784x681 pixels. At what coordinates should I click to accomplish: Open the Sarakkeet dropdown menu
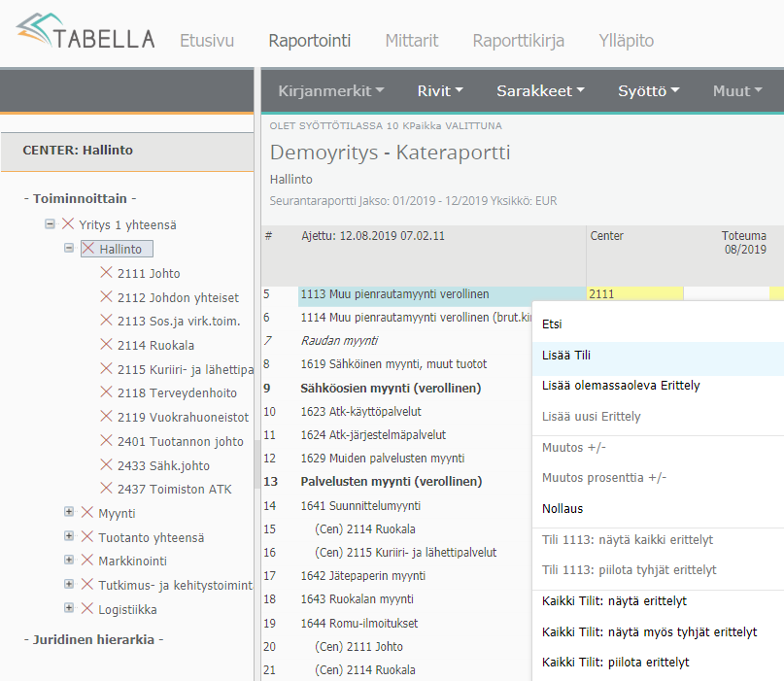point(539,90)
